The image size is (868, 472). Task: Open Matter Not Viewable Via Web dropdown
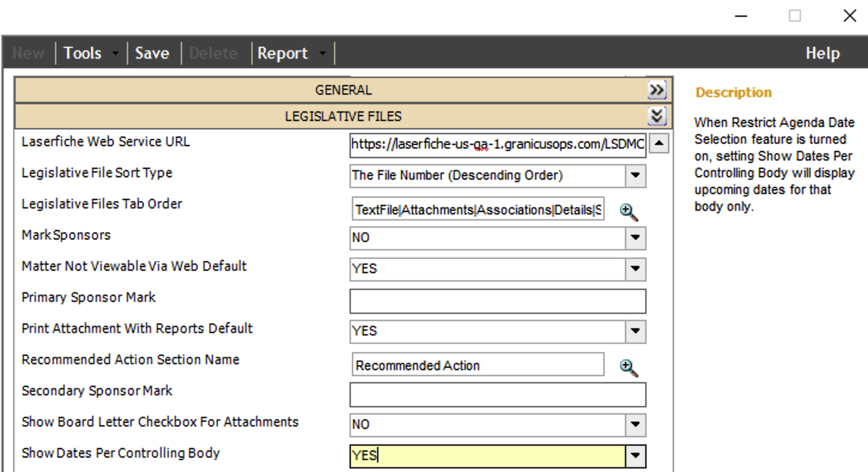click(x=635, y=270)
